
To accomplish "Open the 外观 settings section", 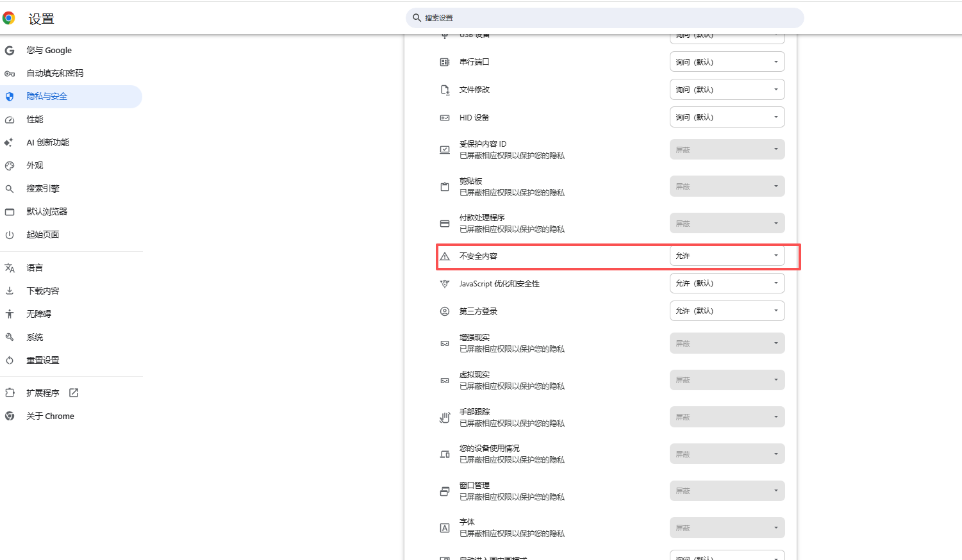I will (71, 165).
